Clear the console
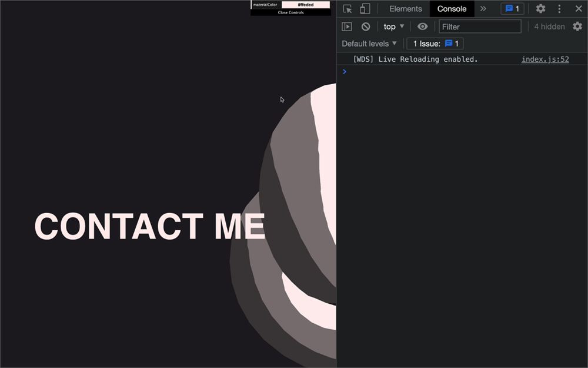Screen dimensions: 588x368 point(366,26)
